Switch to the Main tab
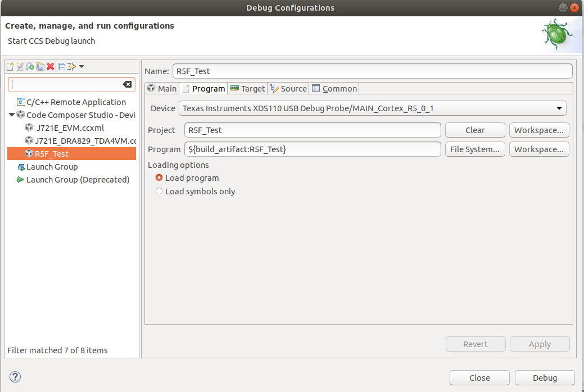This screenshot has height=392, width=584. 162,89
